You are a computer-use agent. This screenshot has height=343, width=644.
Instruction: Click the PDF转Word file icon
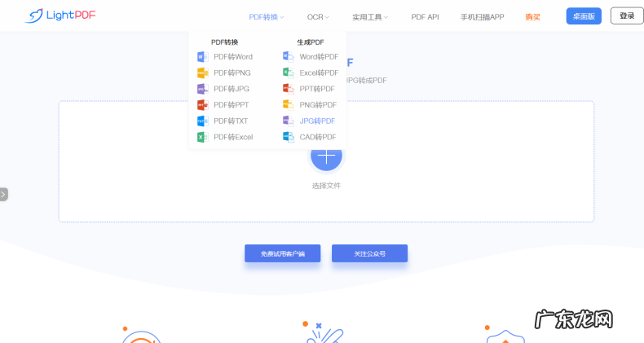[202, 56]
